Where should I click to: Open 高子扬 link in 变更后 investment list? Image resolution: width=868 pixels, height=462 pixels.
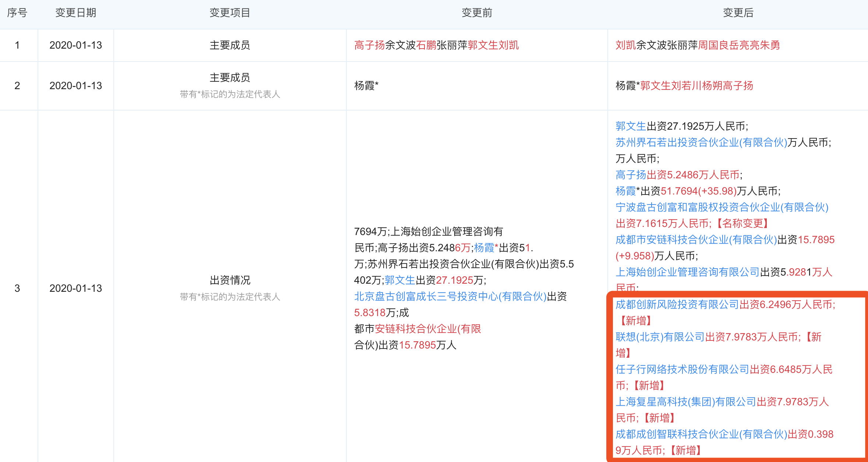(x=631, y=175)
